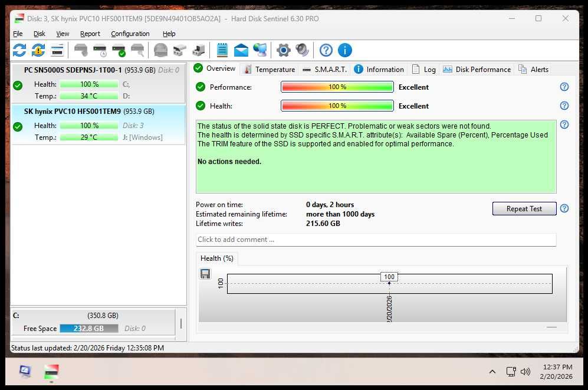Open the View menu
Image resolution: width=588 pixels, height=390 pixels.
click(x=63, y=34)
